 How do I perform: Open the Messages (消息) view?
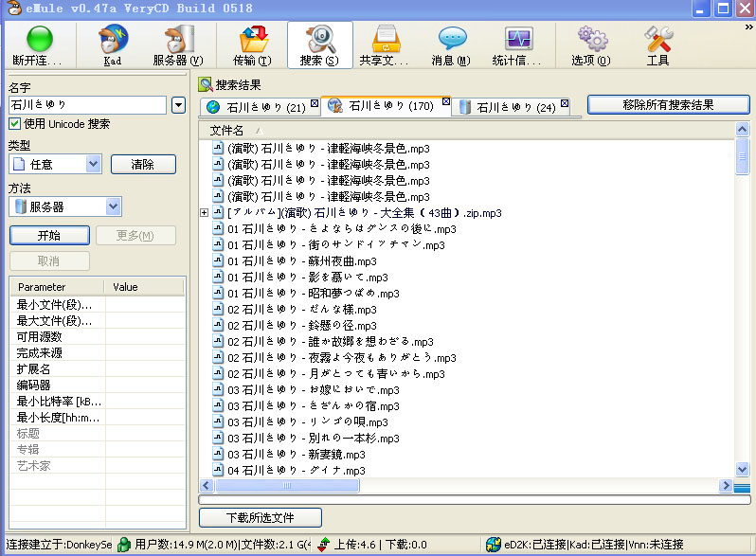click(451, 45)
